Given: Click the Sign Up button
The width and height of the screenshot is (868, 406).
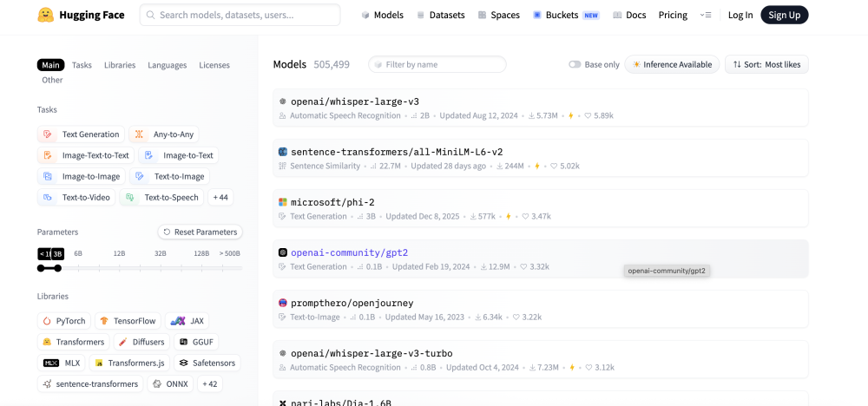Looking at the screenshot, I should [x=785, y=15].
